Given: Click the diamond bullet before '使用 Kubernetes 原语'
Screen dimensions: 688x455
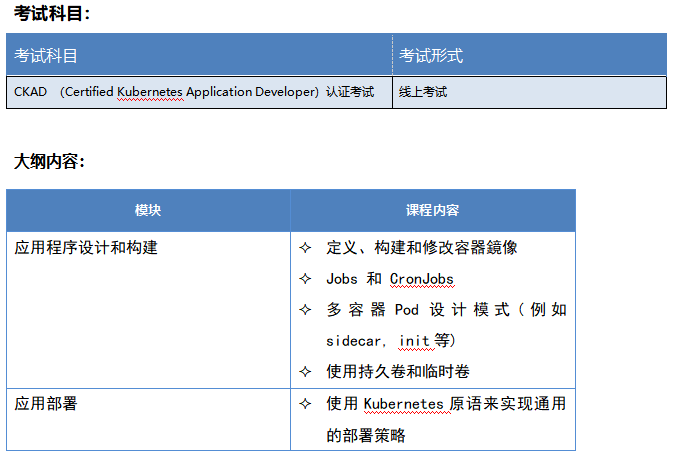Looking at the screenshot, I should tap(305, 404).
